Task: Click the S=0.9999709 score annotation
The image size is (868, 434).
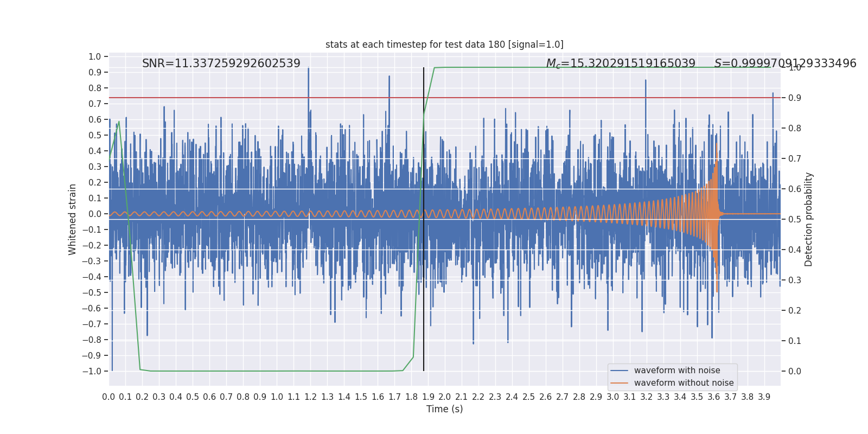Action: (785, 63)
